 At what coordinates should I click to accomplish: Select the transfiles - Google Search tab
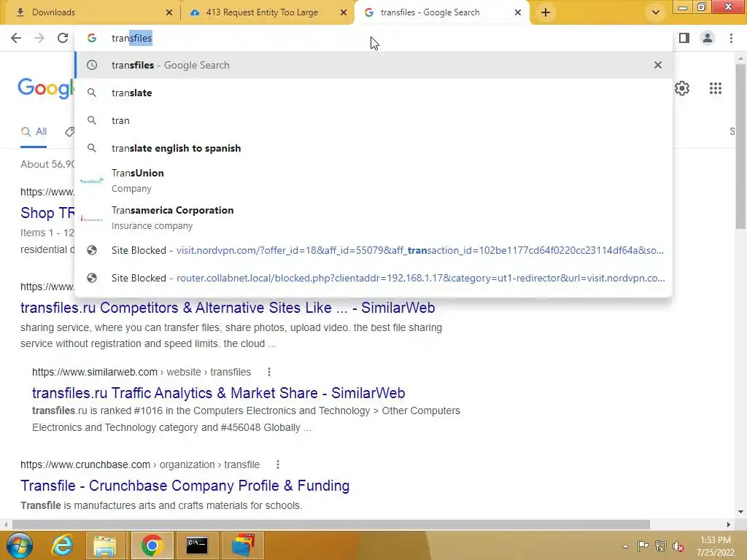click(441, 13)
